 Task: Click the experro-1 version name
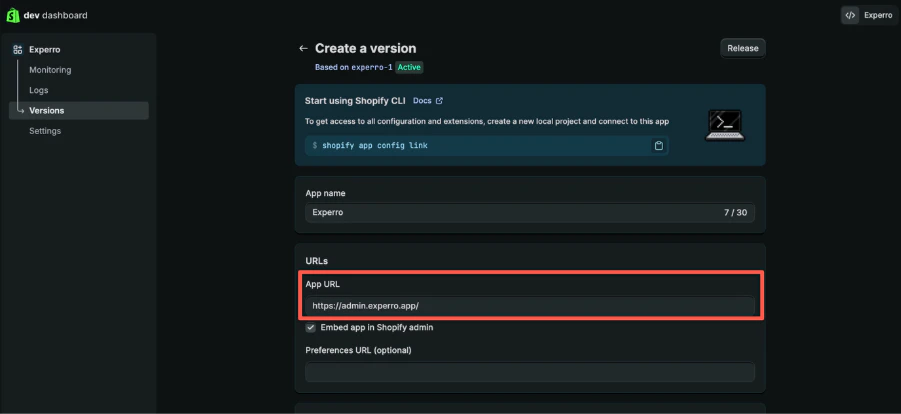[372, 67]
